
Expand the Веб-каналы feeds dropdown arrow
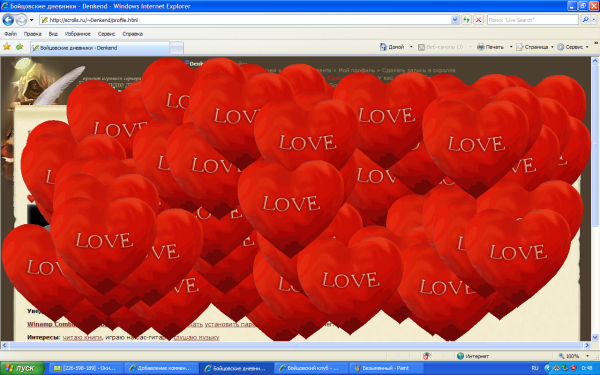(x=470, y=47)
